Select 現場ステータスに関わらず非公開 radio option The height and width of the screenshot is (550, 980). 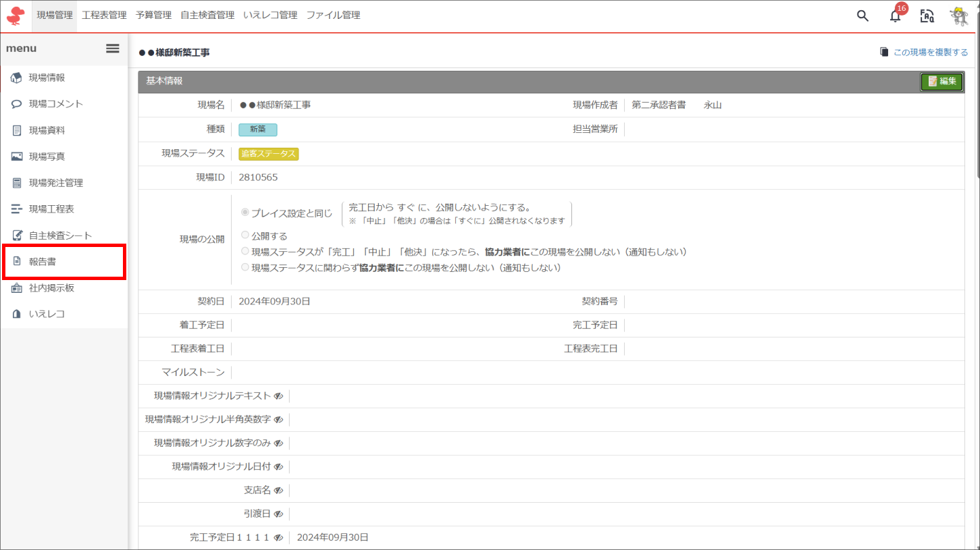(x=245, y=267)
